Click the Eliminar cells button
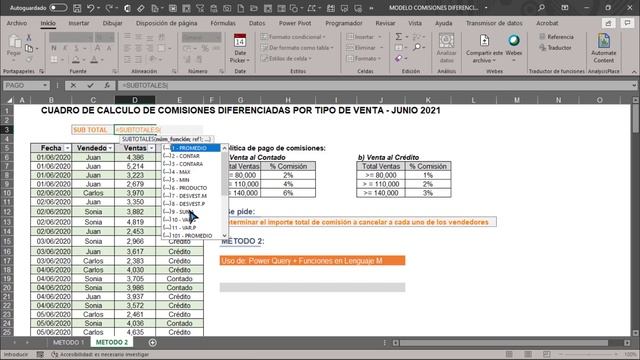The image size is (640, 360). 365,48
